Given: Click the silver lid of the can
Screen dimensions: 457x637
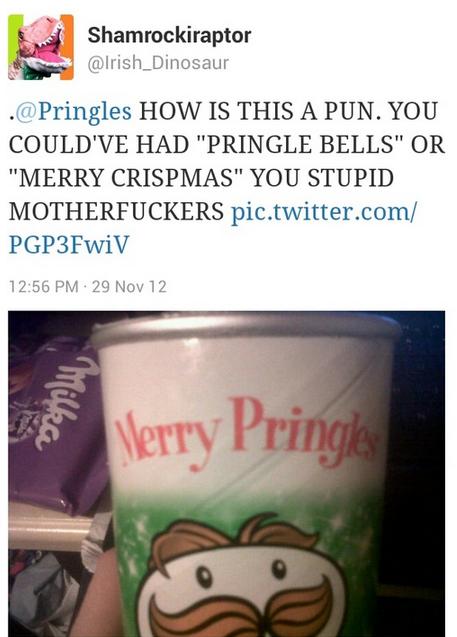Looking at the screenshot, I should 245,329.
